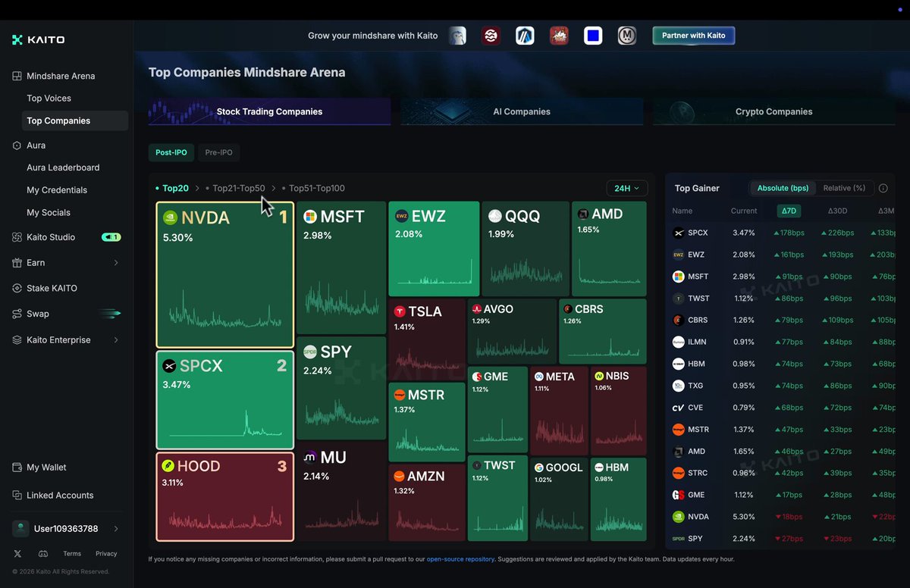Switch Top Gainer to Relative (%)
Viewport: 910px width, 588px height.
[844, 188]
